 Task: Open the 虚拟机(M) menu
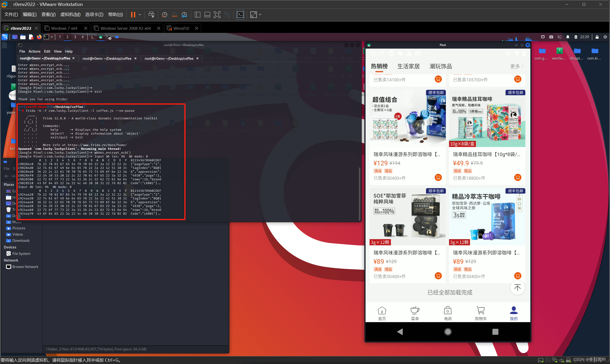click(70, 15)
